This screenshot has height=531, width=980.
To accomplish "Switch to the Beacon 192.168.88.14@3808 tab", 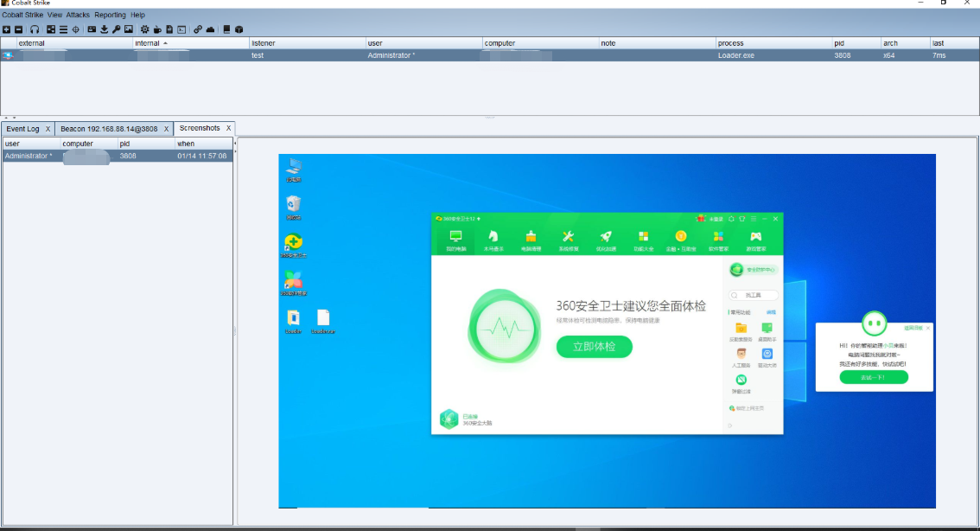I will click(x=109, y=129).
